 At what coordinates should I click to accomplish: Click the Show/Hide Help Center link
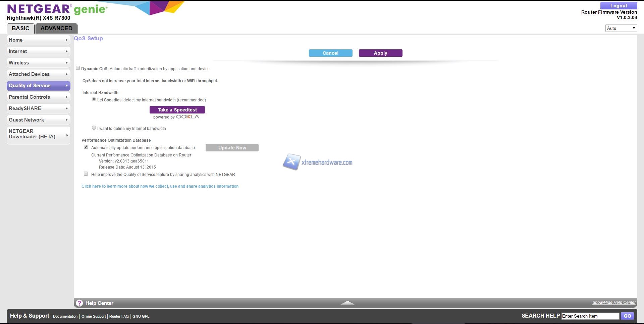pos(614,303)
